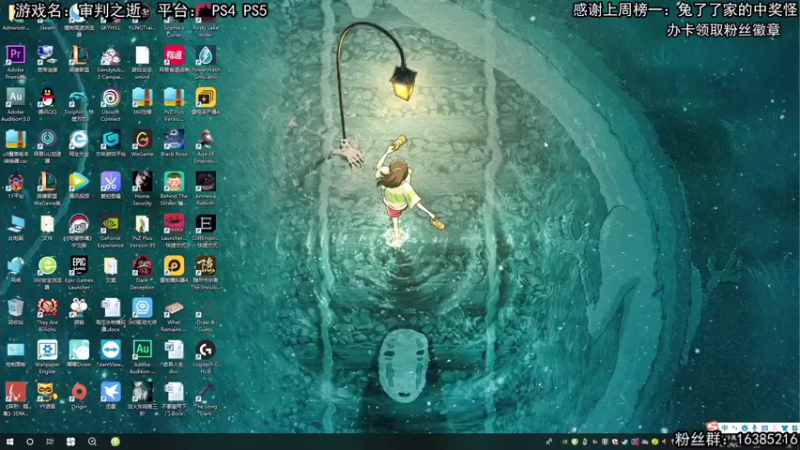The height and width of the screenshot is (450, 800).
Task: Launch Dark Deception game
Action: [x=142, y=265]
